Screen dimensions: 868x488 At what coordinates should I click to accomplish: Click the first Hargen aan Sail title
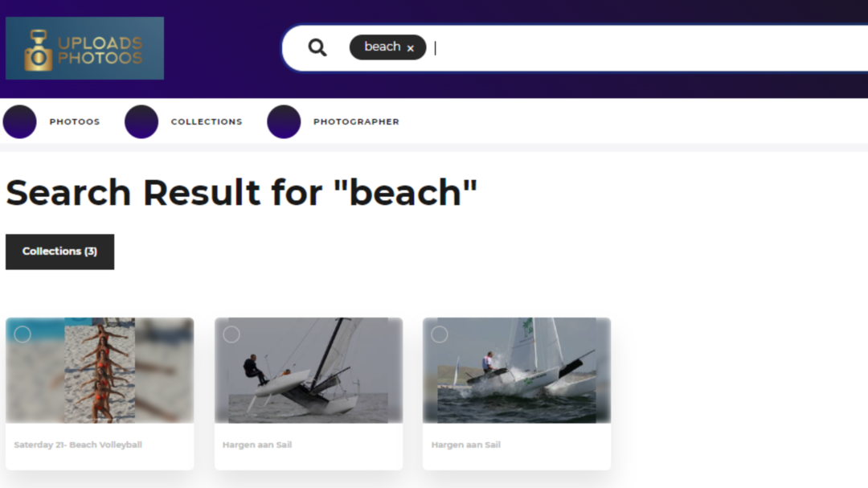pyautogui.click(x=257, y=445)
